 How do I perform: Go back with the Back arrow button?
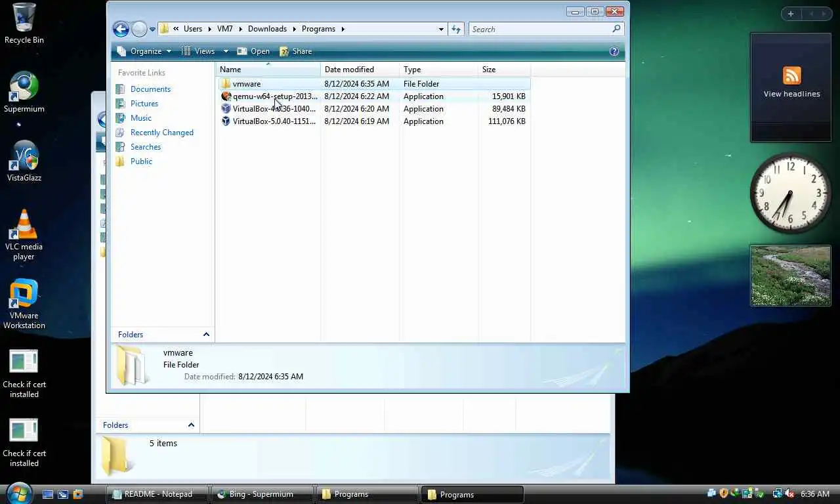[x=121, y=29]
